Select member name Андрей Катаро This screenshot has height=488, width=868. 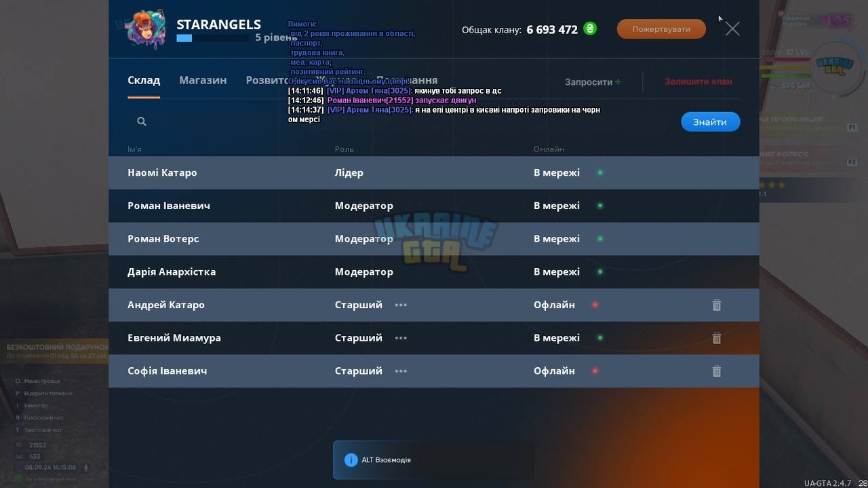pyautogui.click(x=166, y=305)
